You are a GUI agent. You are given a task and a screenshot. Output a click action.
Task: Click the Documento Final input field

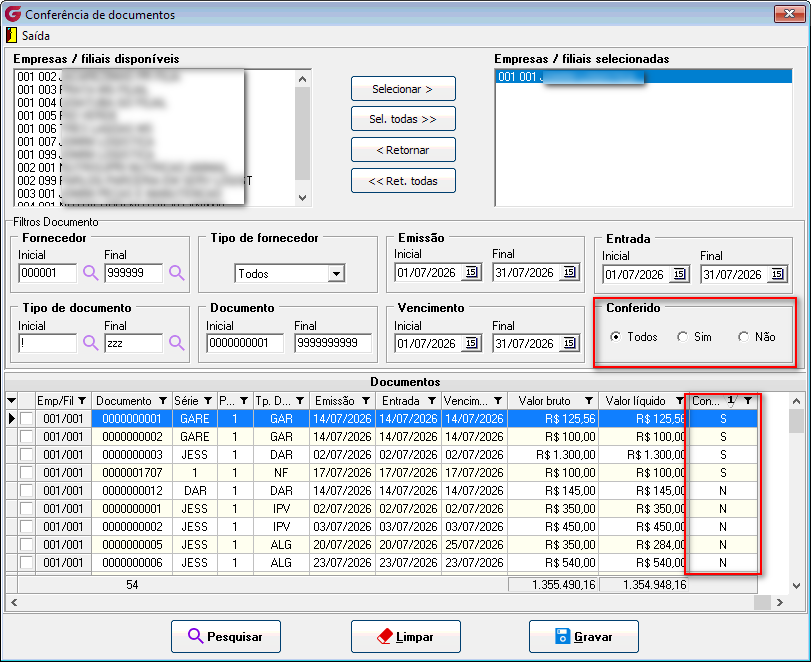[x=333, y=343]
